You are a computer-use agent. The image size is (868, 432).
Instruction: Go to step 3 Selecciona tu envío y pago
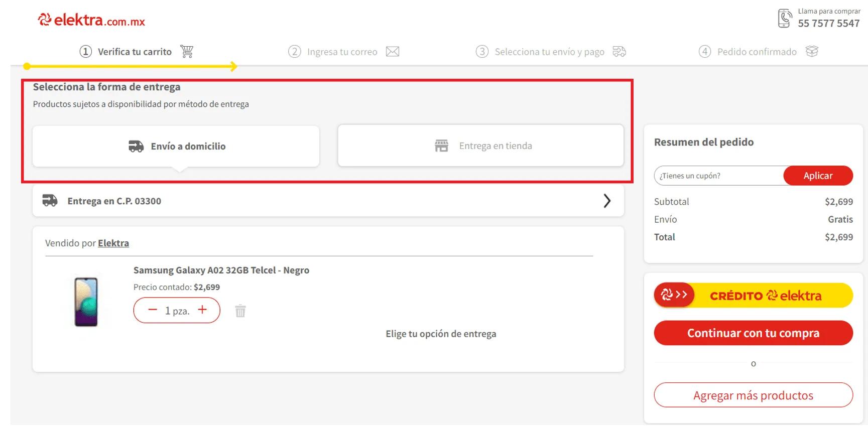[x=551, y=52]
